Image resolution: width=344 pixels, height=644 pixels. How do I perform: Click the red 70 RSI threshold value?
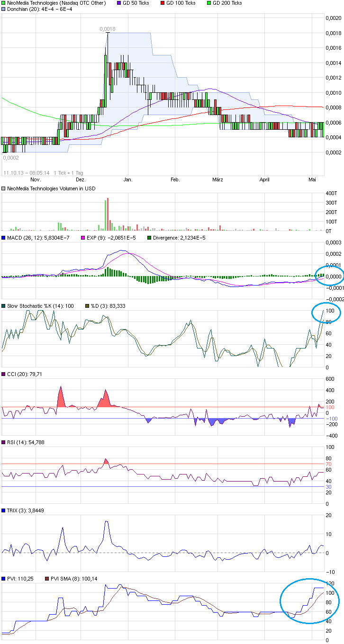pos(329,464)
